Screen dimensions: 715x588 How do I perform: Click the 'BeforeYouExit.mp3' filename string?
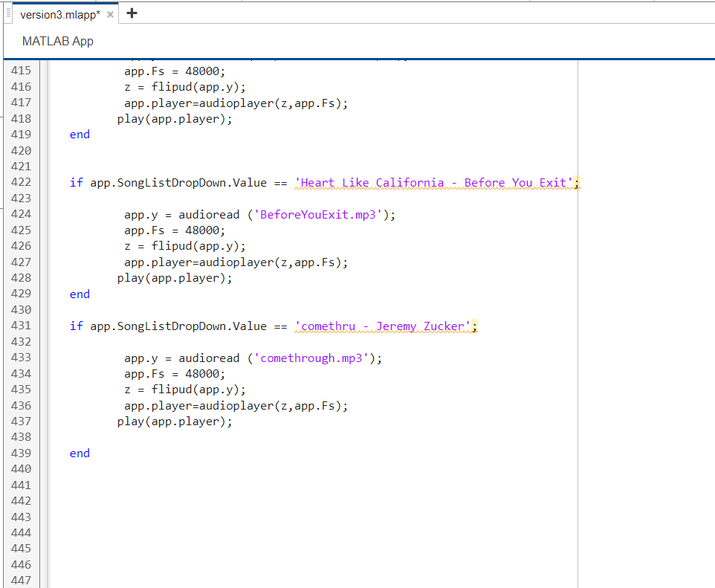pyautogui.click(x=318, y=214)
